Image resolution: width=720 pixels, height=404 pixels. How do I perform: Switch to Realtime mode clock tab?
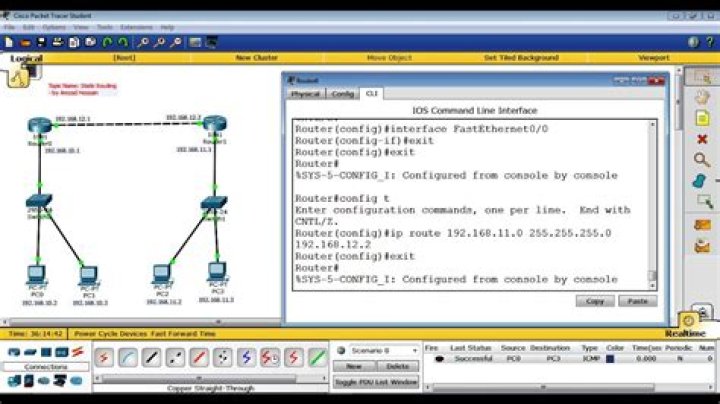click(688, 321)
